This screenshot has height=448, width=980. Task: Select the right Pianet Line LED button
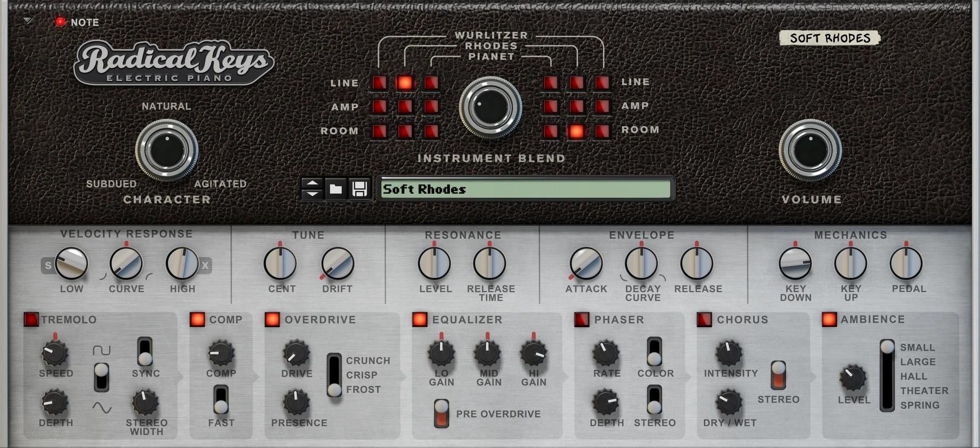point(551,83)
